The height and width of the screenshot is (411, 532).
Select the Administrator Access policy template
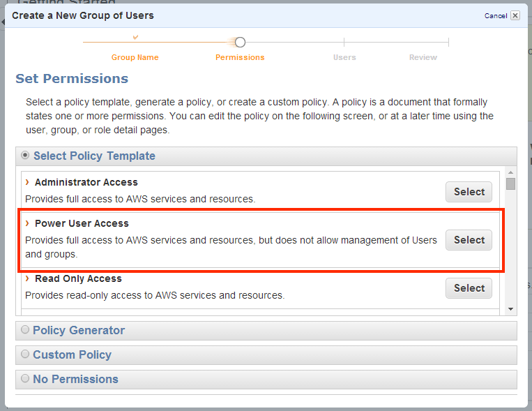click(x=469, y=192)
